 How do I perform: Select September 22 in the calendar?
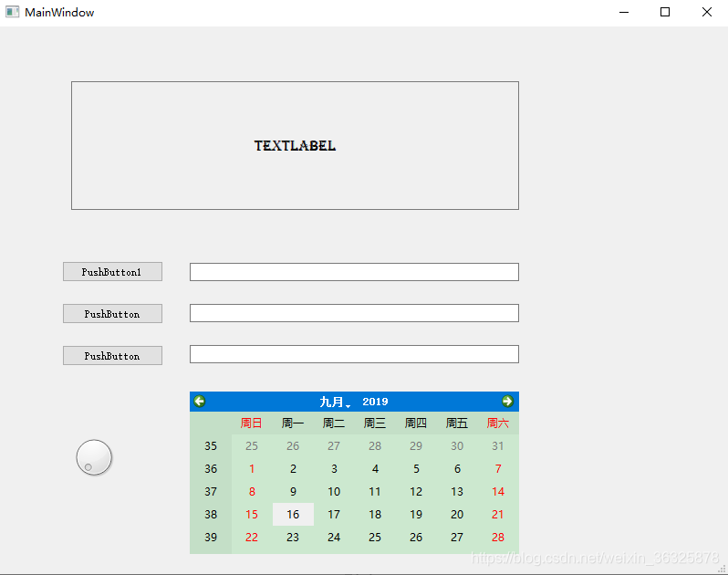pos(252,537)
